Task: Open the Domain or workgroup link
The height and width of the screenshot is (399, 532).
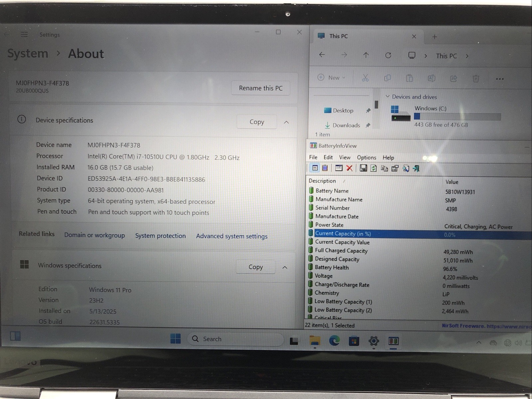Action: (x=94, y=235)
